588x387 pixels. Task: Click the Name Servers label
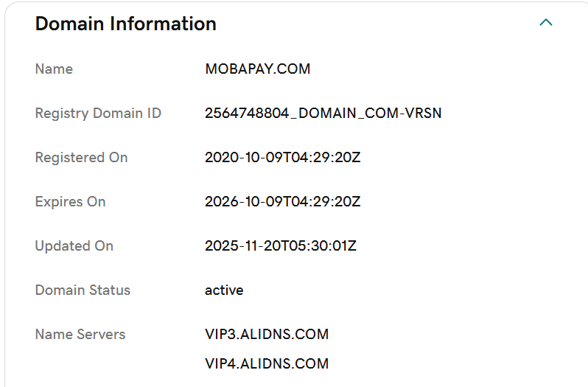point(80,335)
